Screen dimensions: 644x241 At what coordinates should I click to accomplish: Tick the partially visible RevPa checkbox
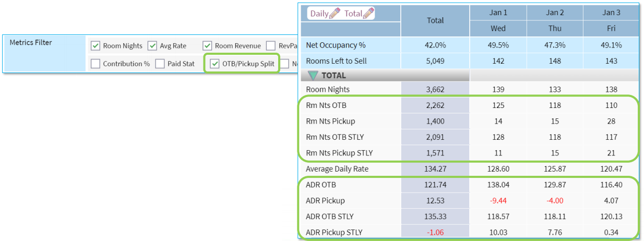270,46
